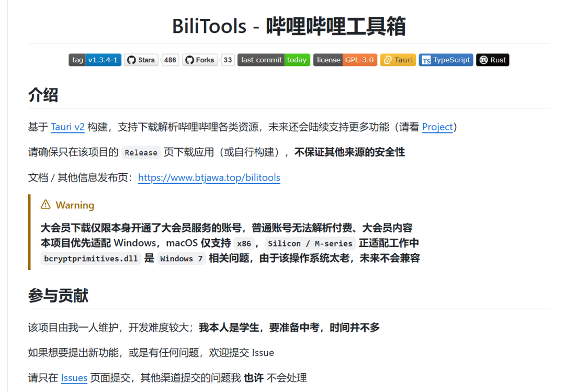
Task: Click the 486 stars counter
Action: pyautogui.click(x=169, y=60)
